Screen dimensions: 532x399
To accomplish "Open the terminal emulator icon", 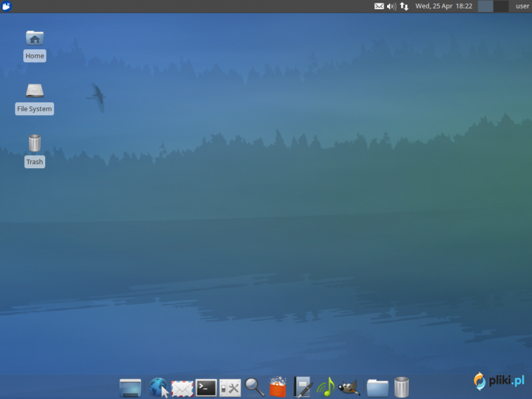I will point(206,388).
